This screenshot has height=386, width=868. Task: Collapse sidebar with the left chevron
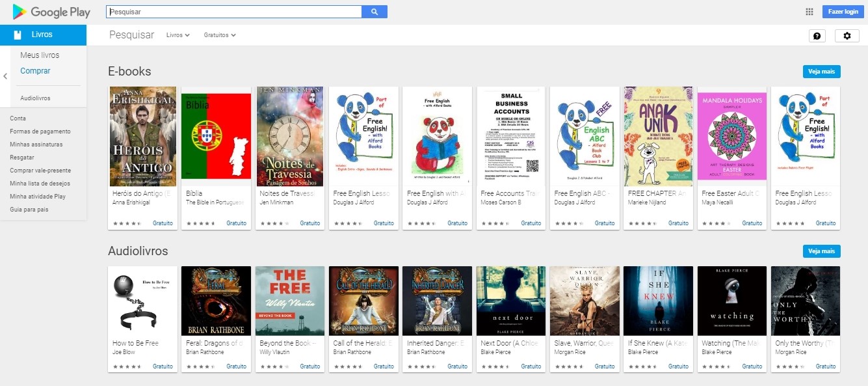click(5, 76)
